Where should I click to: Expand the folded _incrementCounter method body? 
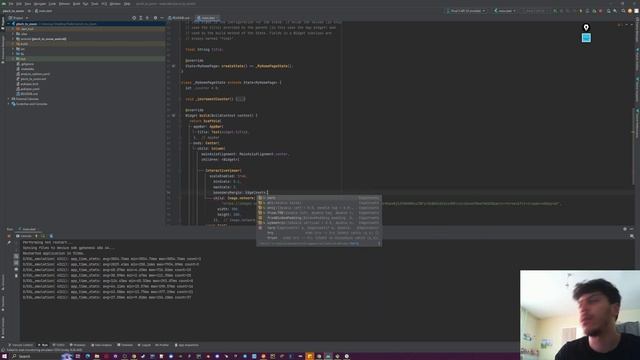(240, 99)
